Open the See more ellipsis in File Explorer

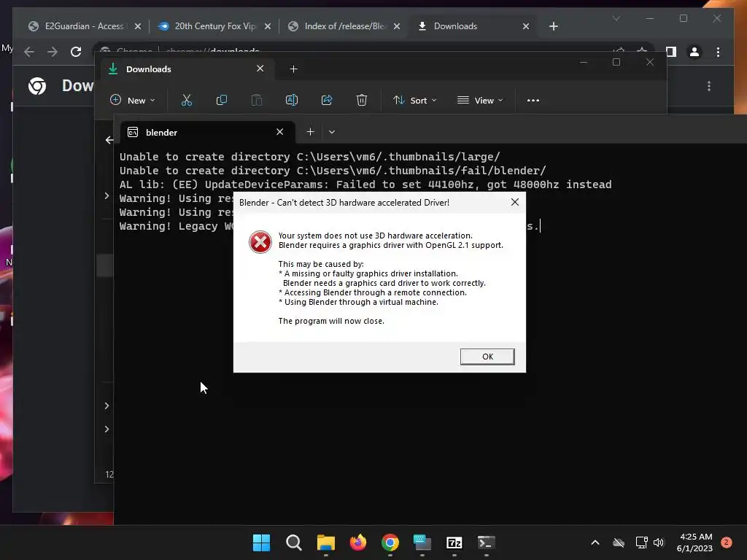[533, 100]
